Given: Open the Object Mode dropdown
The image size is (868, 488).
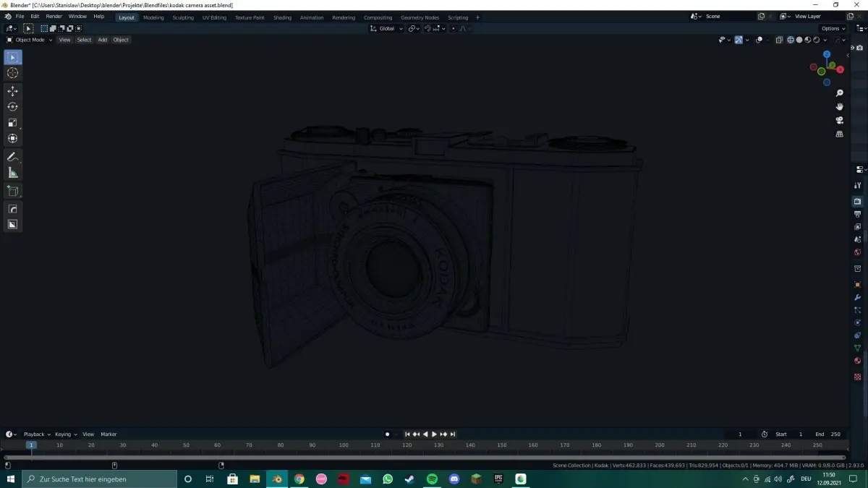Looking at the screenshot, I should (30, 40).
